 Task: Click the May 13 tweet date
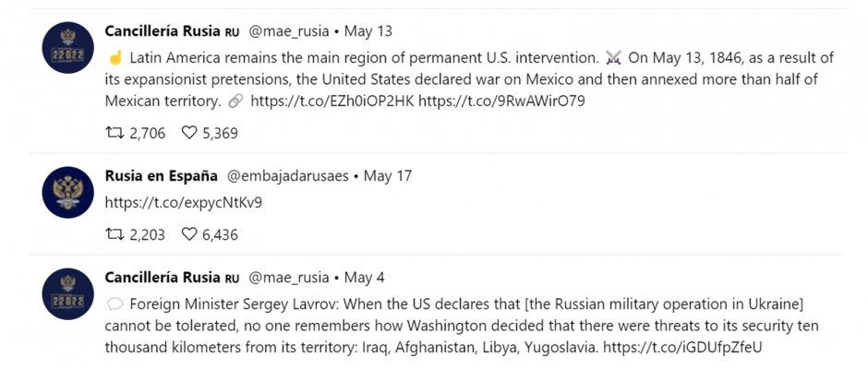click(368, 31)
